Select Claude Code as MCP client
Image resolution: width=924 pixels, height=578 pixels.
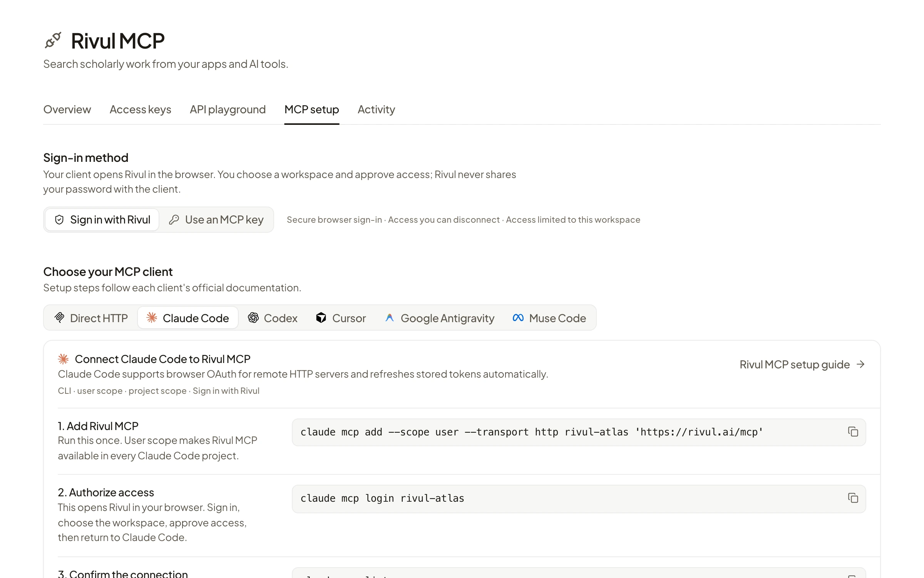coord(188,318)
